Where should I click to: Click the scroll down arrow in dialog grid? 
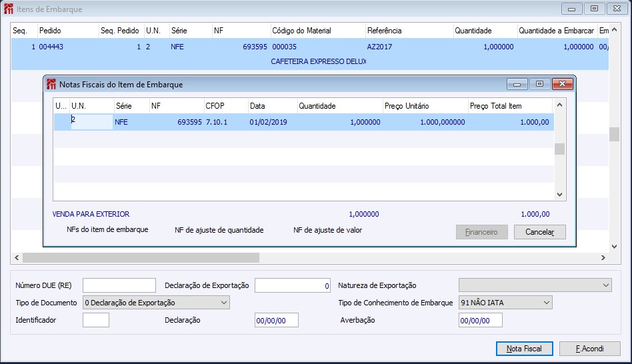click(559, 194)
